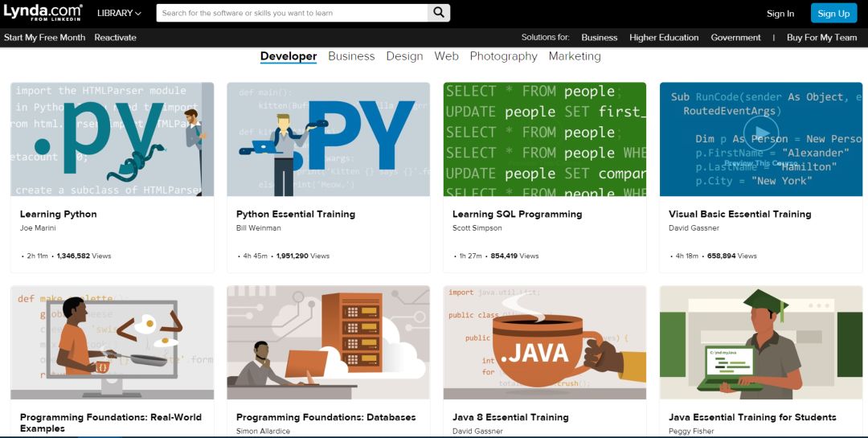Click the Python Essential Training title
The width and height of the screenshot is (868, 438).
coord(295,215)
